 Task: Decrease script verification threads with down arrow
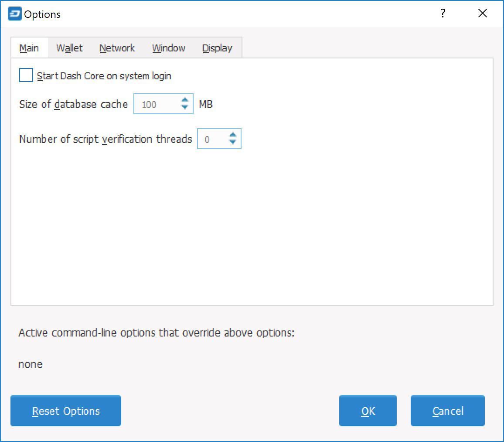click(233, 143)
